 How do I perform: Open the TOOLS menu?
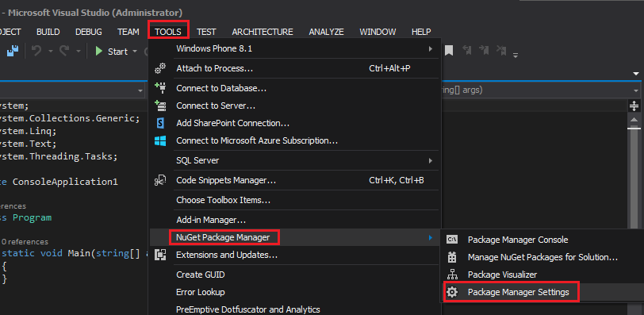click(168, 32)
